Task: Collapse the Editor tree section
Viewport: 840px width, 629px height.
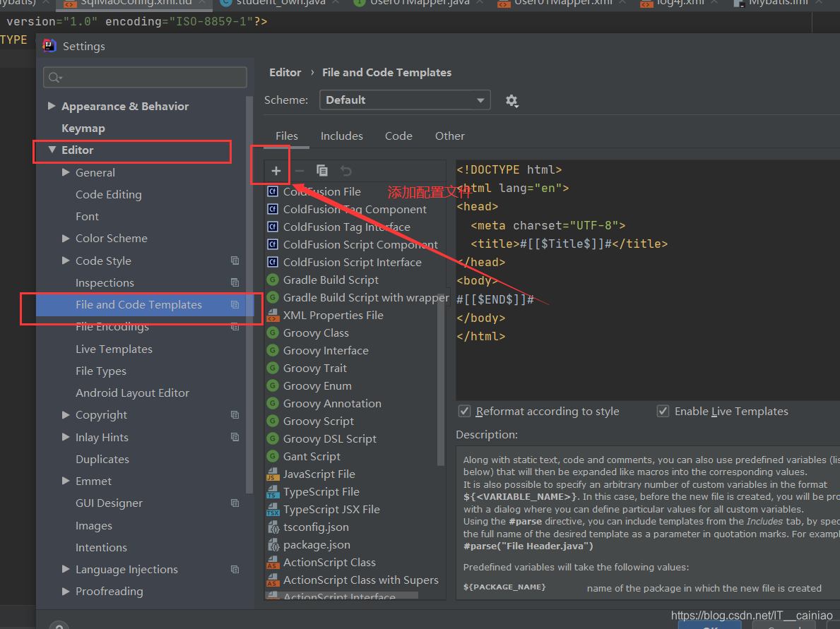Action: coord(52,150)
